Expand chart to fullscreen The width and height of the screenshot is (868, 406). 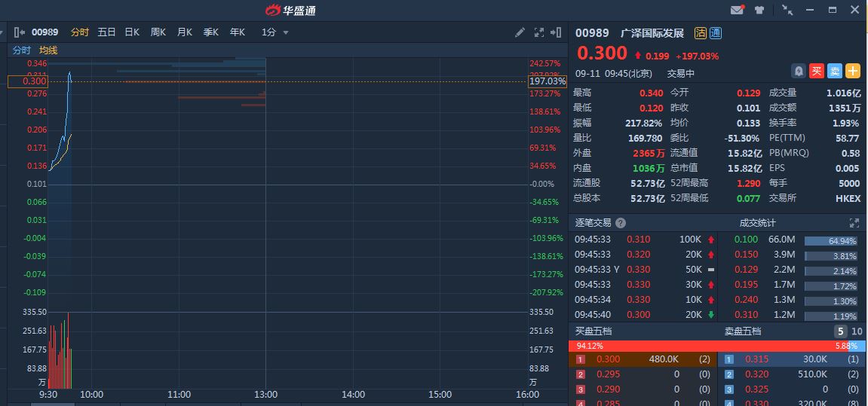pos(538,32)
